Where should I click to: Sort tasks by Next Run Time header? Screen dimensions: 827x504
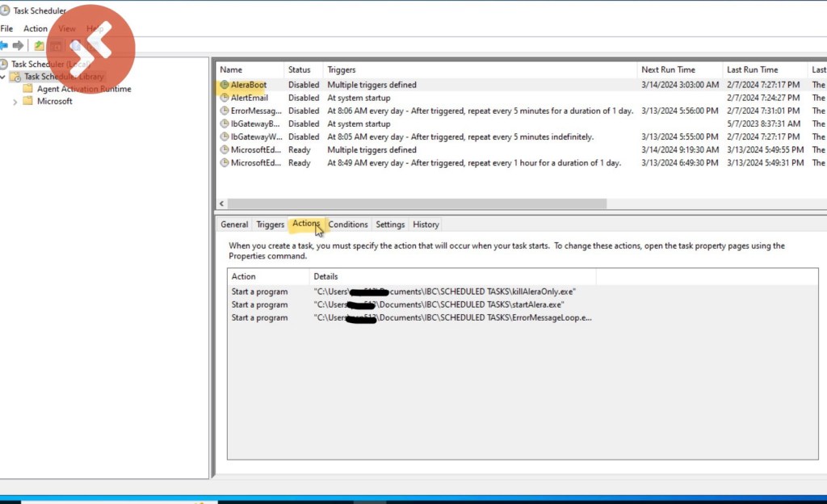pos(667,69)
